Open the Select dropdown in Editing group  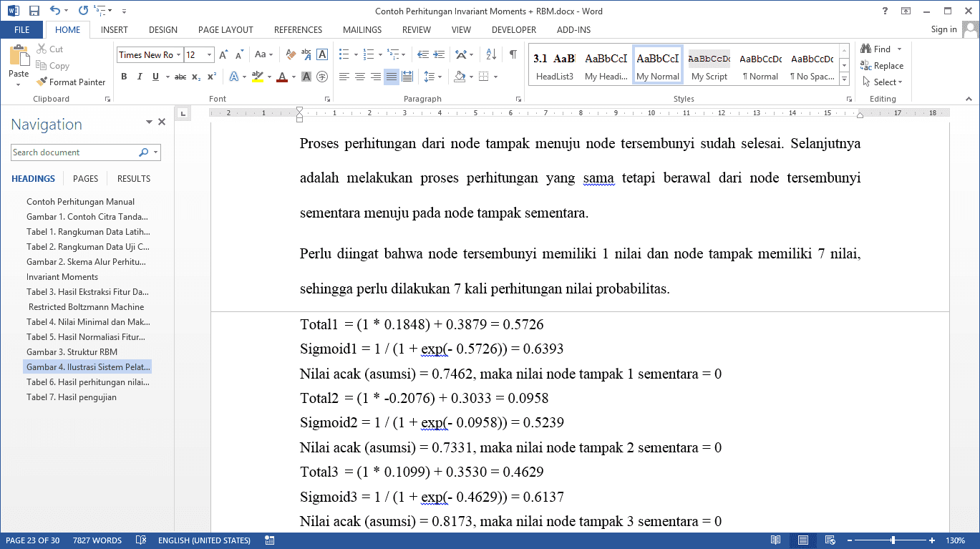(883, 82)
